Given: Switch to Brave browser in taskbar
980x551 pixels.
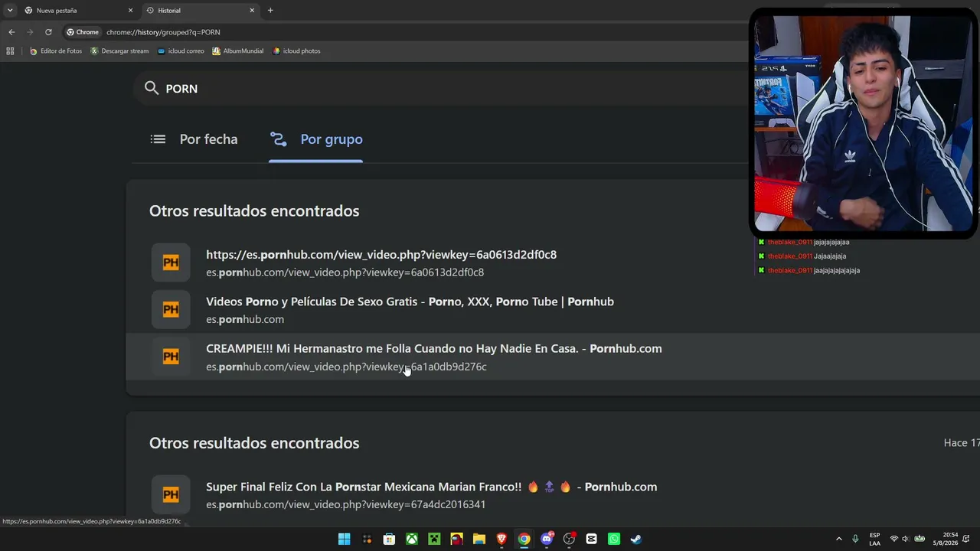Looking at the screenshot, I should [x=501, y=539].
